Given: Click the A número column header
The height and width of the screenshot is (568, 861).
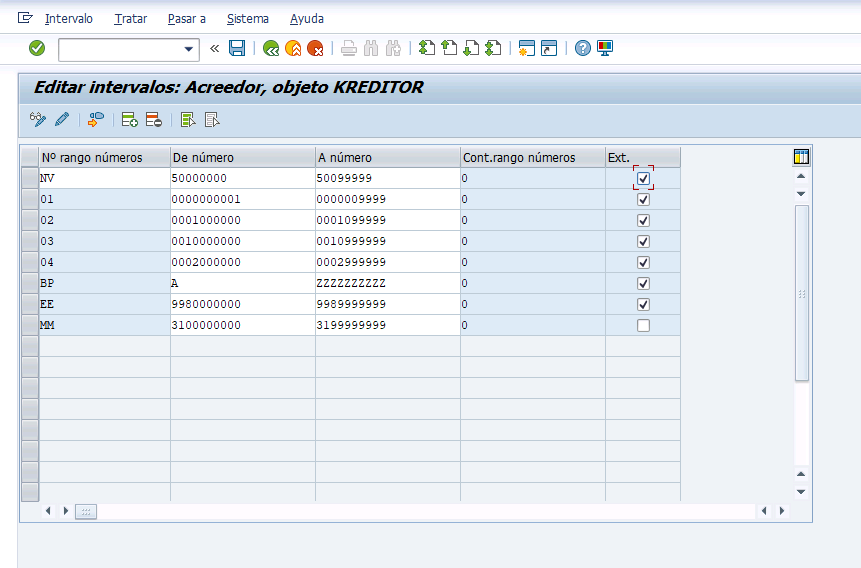Looking at the screenshot, I should 388,157.
